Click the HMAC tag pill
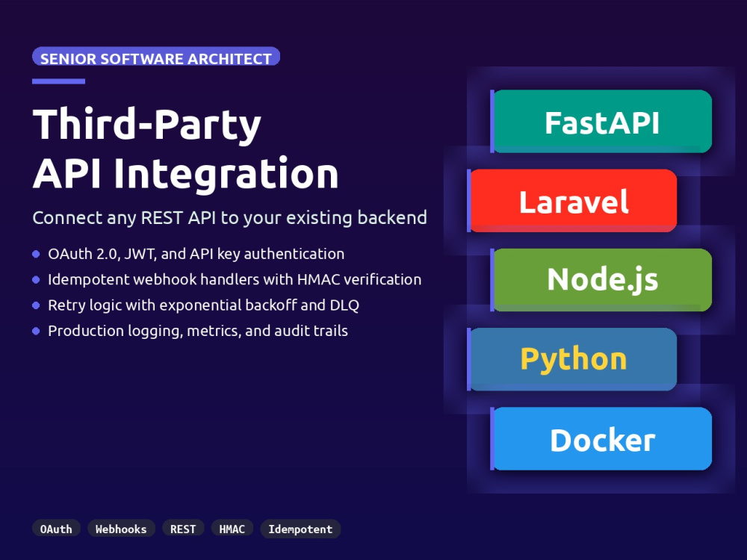This screenshot has height=560, width=747. (232, 529)
